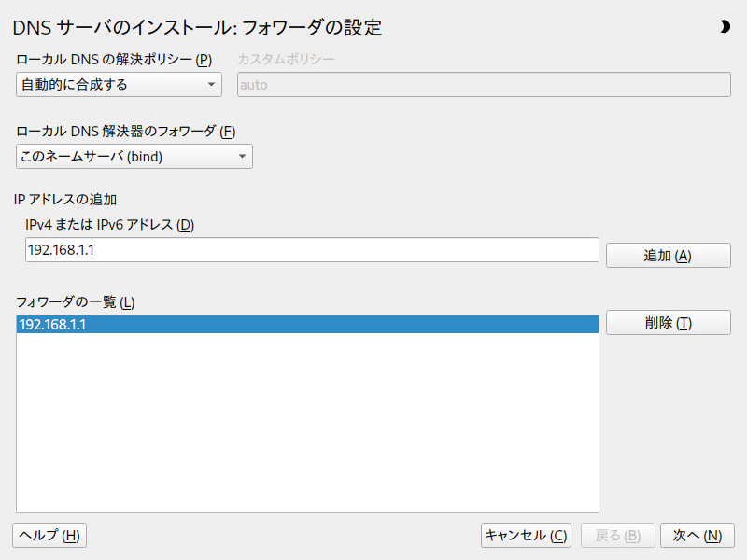
Task: Click the IPv4 または IPv6 アドレス label
Action: point(109,224)
